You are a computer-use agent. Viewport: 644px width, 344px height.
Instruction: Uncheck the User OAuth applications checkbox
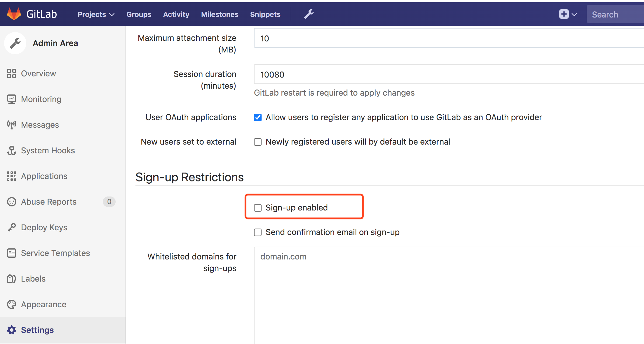coord(258,117)
